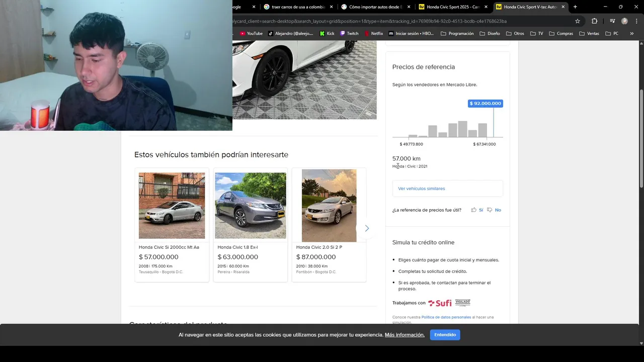
Task: Click thumbs-up 'Sí' for price reference
Action: pyautogui.click(x=477, y=210)
